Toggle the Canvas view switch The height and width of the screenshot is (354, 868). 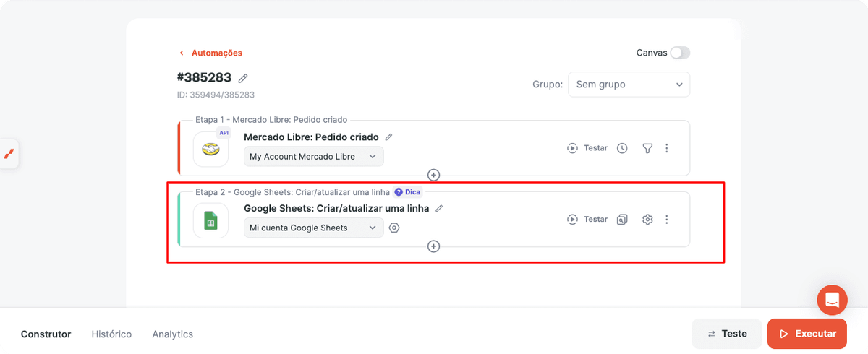click(x=680, y=53)
